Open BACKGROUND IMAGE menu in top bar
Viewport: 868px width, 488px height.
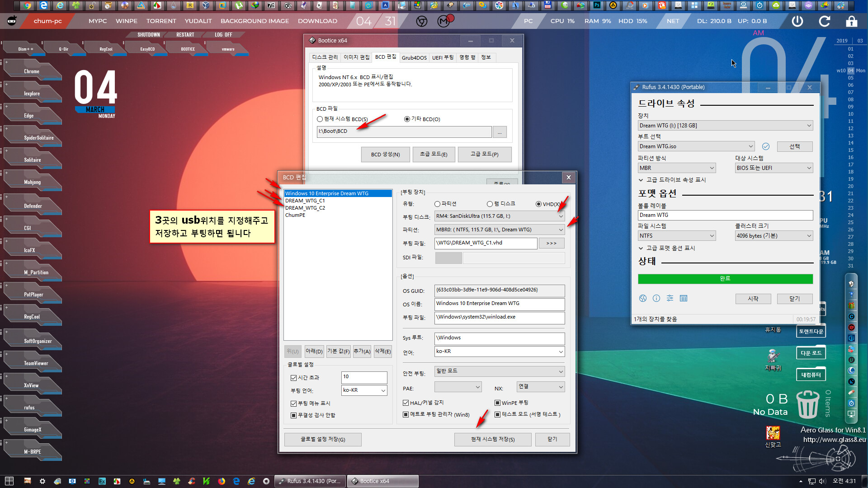click(x=255, y=21)
